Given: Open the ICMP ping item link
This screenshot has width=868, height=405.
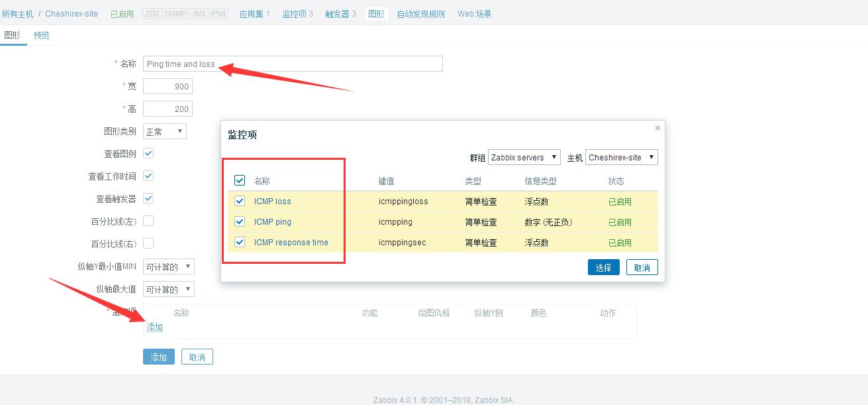Looking at the screenshot, I should coord(273,221).
